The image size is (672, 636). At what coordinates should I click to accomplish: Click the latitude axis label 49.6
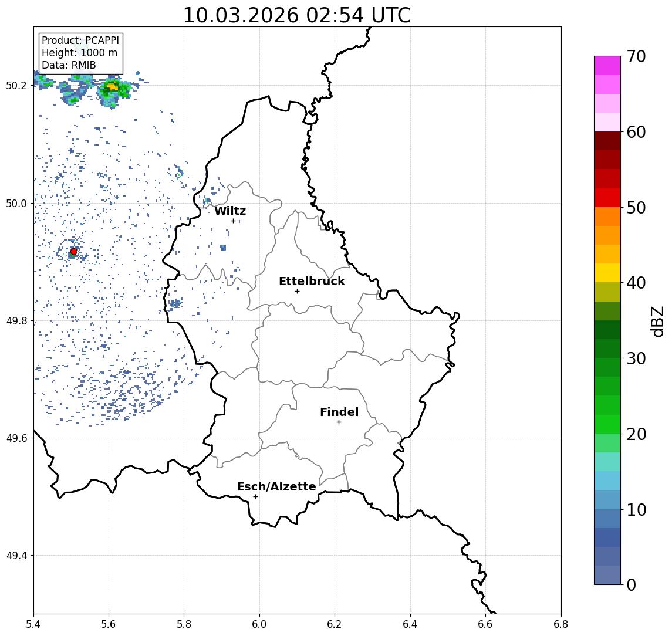16,438
